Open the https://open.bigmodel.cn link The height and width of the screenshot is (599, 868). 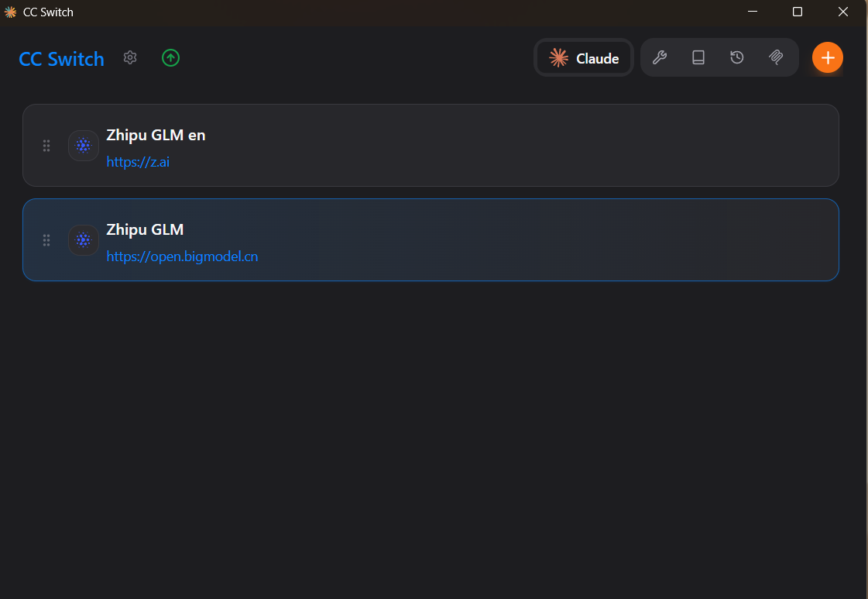click(182, 256)
